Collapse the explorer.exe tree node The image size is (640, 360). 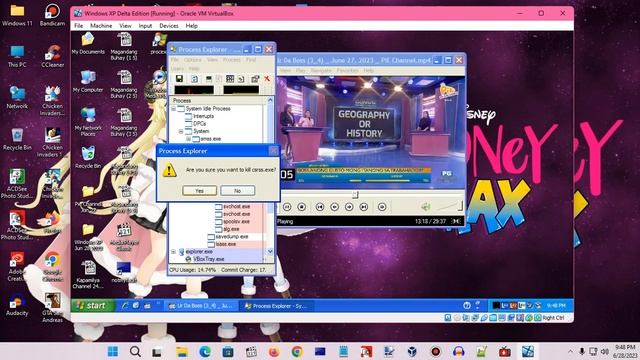(x=173, y=252)
